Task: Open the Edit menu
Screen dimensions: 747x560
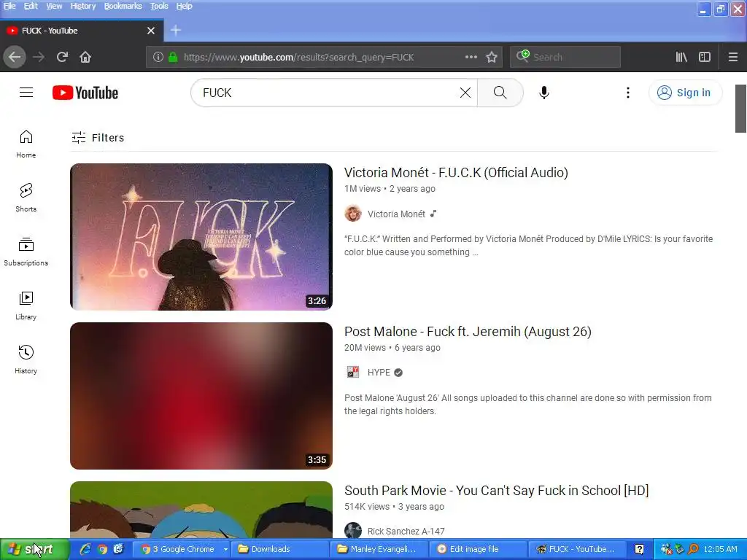Action: tap(31, 6)
